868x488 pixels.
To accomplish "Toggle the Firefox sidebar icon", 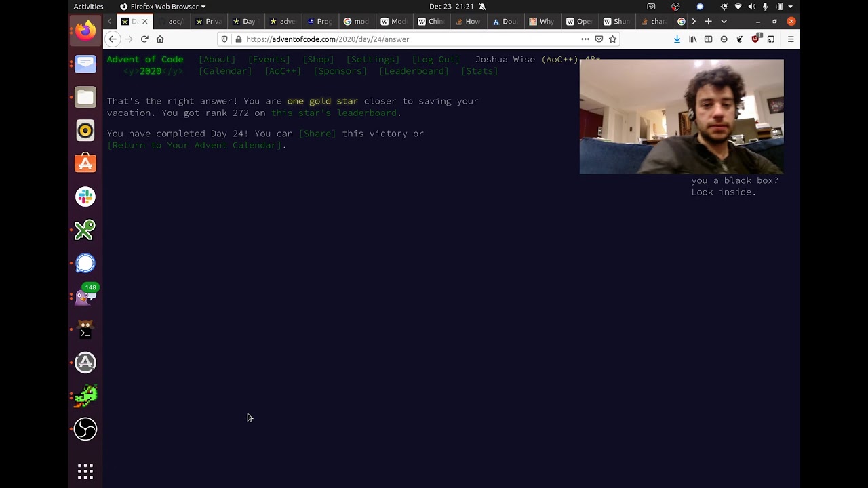I will (708, 39).
